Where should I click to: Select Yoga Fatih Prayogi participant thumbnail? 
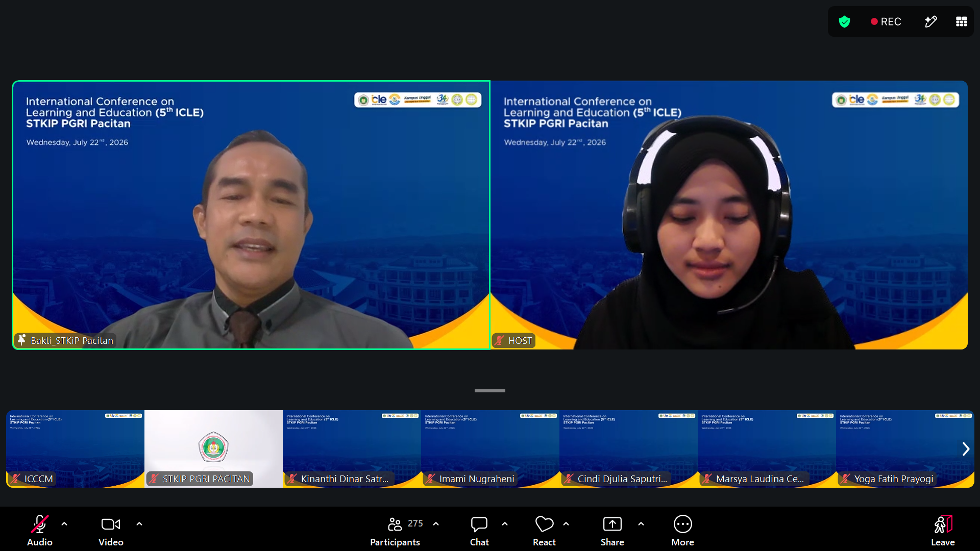click(905, 449)
